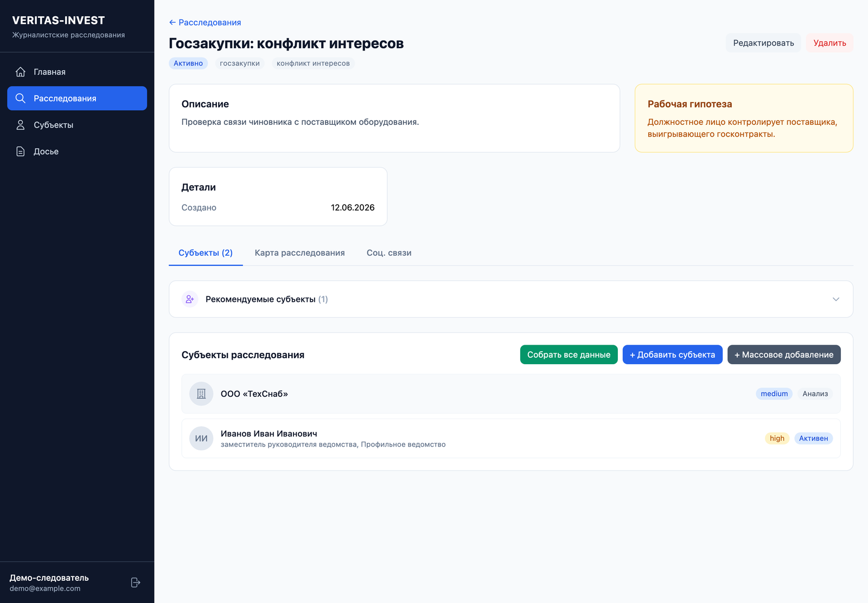This screenshot has width=868, height=603.
Task: Click the Активно status badge
Action: [188, 64]
